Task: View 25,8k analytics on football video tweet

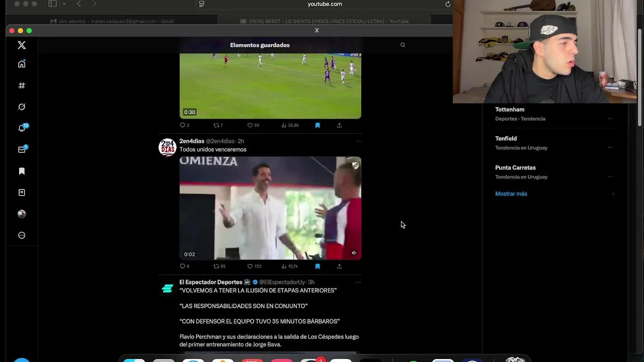Action: pos(290,125)
